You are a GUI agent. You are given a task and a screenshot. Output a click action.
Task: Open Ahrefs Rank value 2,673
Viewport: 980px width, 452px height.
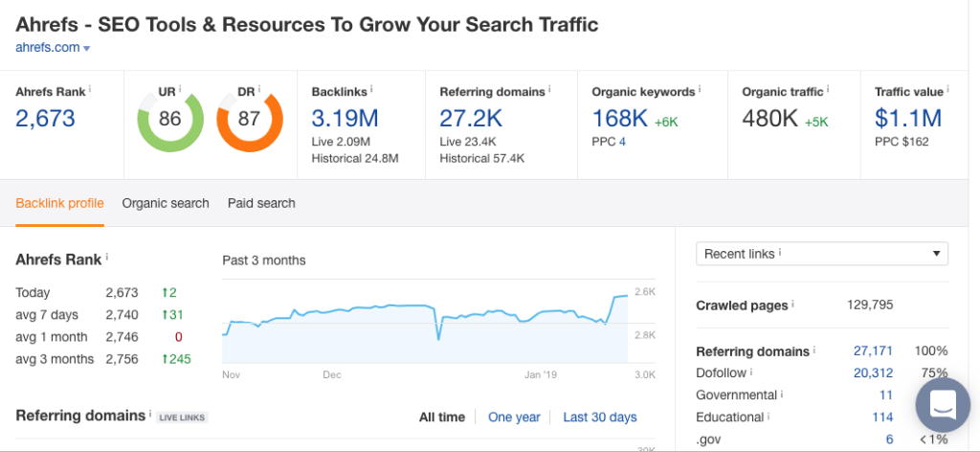45,118
